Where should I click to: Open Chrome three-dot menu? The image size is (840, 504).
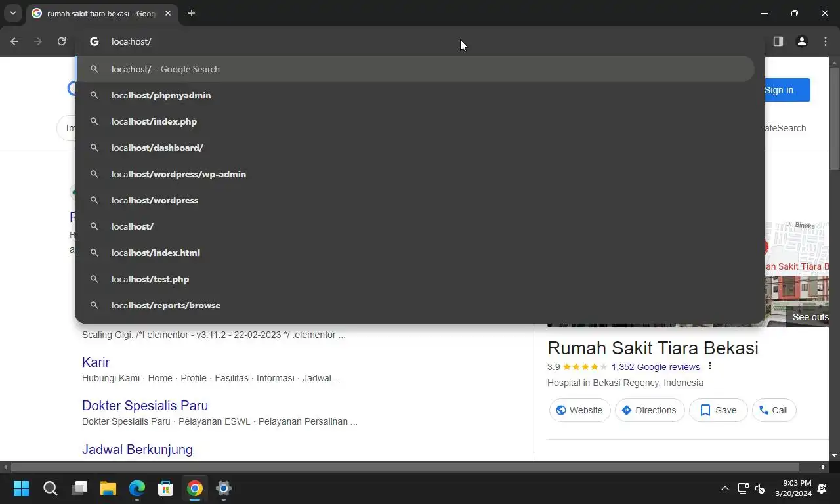[826, 41]
